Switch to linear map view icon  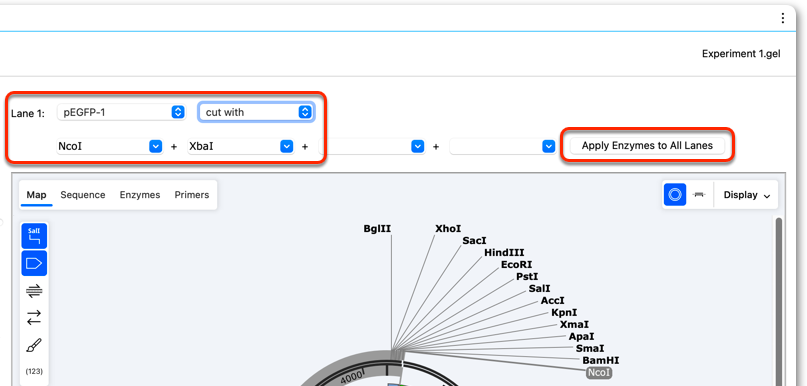[698, 195]
